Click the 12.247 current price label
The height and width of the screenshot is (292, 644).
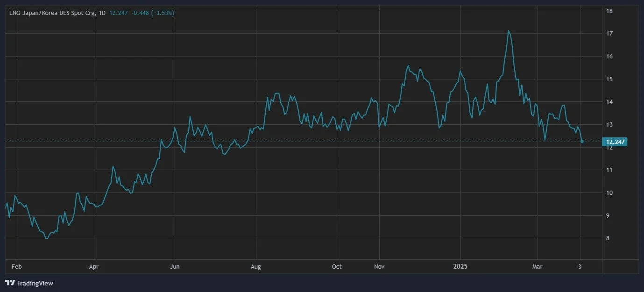click(x=614, y=142)
